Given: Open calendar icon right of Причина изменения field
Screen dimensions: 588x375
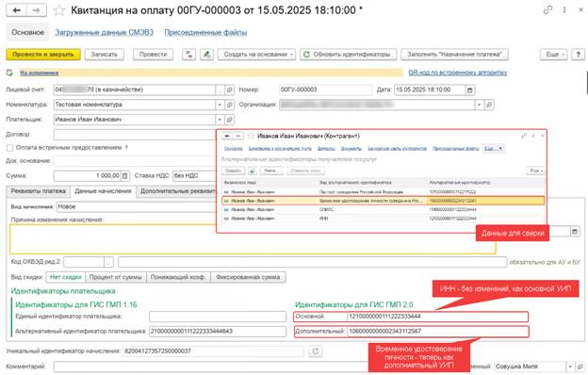Looking at the screenshot, I should 575,232.
